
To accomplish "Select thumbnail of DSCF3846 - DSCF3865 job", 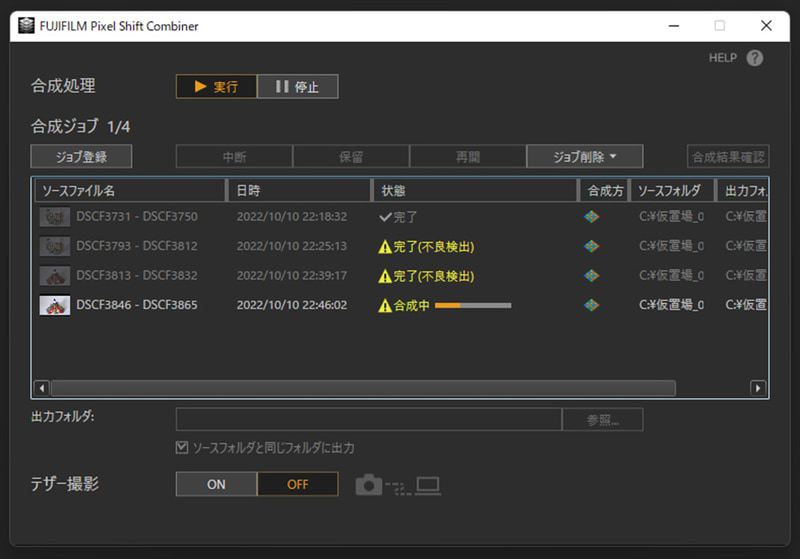I will click(x=55, y=306).
